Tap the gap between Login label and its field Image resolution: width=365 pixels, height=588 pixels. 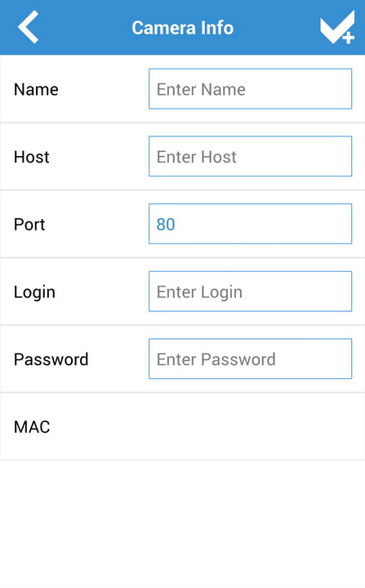coord(102,292)
